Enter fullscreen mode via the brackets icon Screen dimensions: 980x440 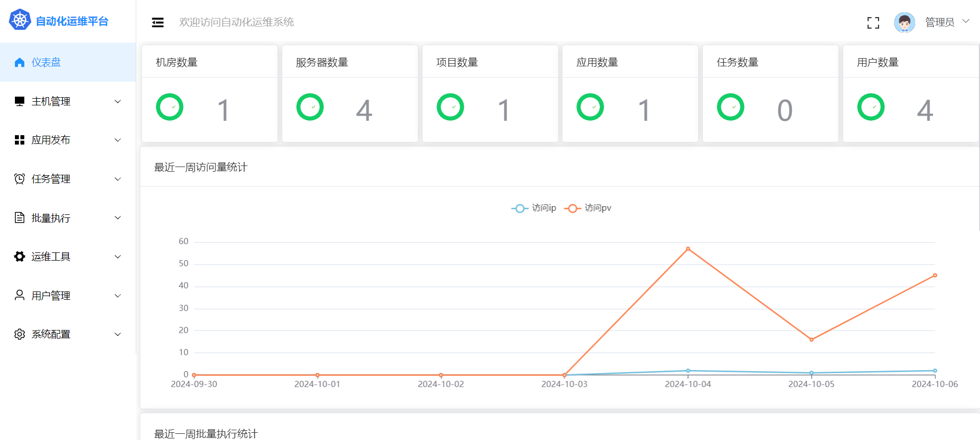pyautogui.click(x=873, y=23)
